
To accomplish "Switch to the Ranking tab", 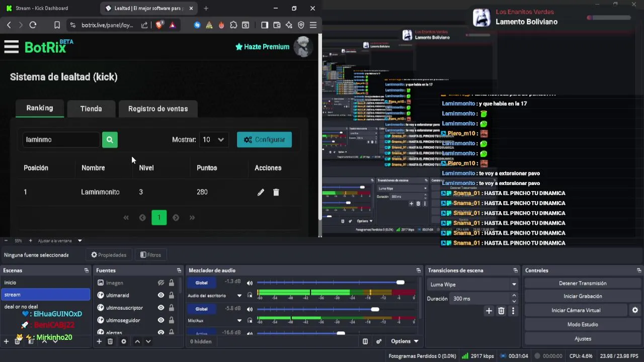I will click(x=40, y=108).
